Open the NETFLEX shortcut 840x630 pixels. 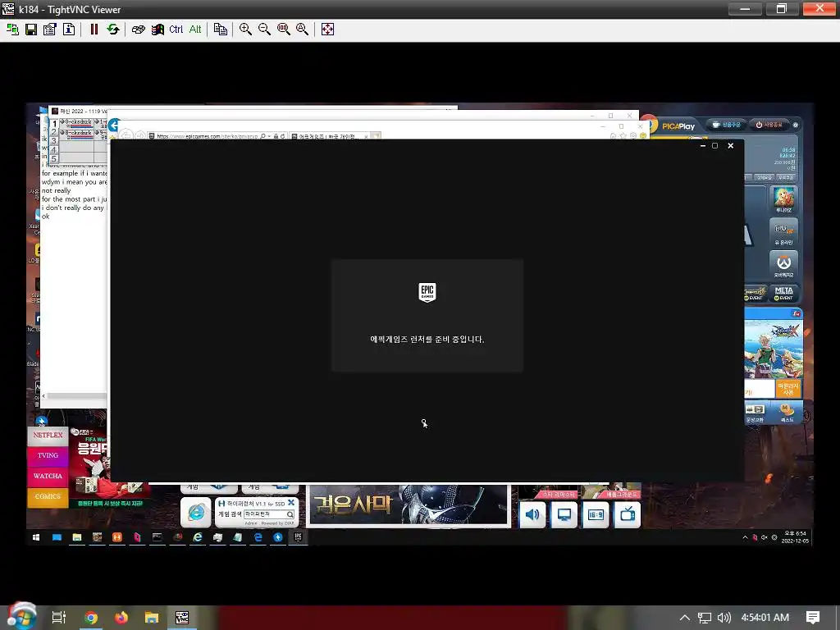(48, 436)
